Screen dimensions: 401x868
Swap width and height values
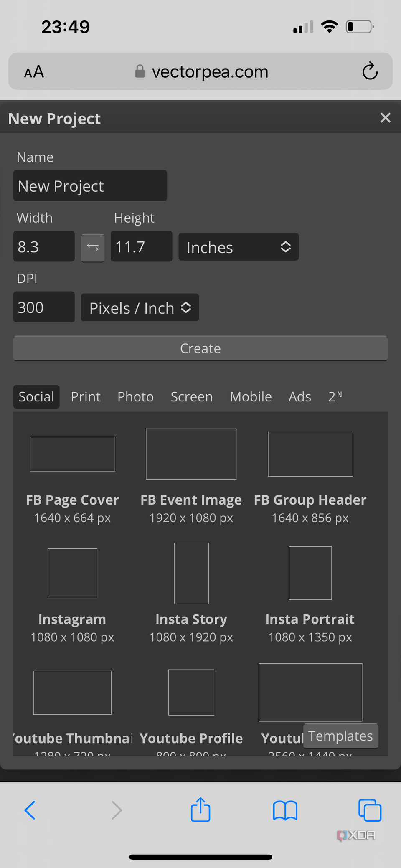coord(92,248)
